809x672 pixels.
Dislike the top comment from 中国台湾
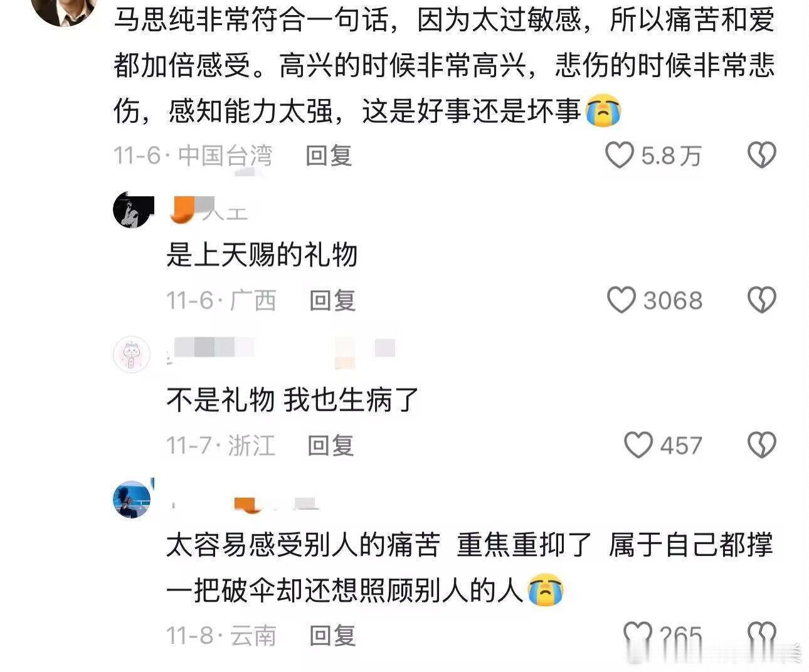click(x=762, y=155)
